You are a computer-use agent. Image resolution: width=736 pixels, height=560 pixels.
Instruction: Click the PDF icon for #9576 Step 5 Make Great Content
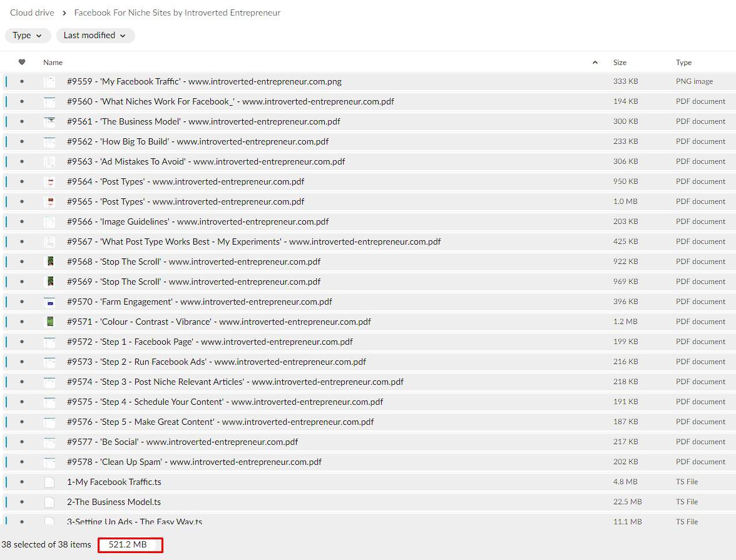pos(49,422)
